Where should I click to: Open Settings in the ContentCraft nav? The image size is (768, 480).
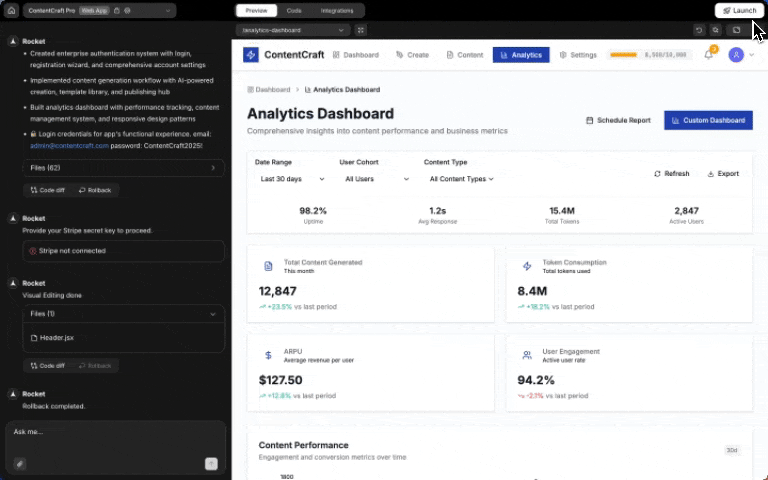point(578,55)
